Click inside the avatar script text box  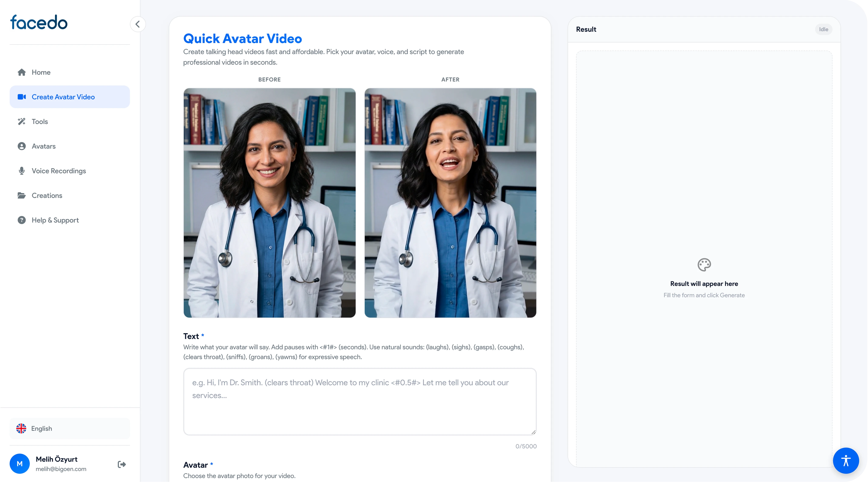(360, 402)
